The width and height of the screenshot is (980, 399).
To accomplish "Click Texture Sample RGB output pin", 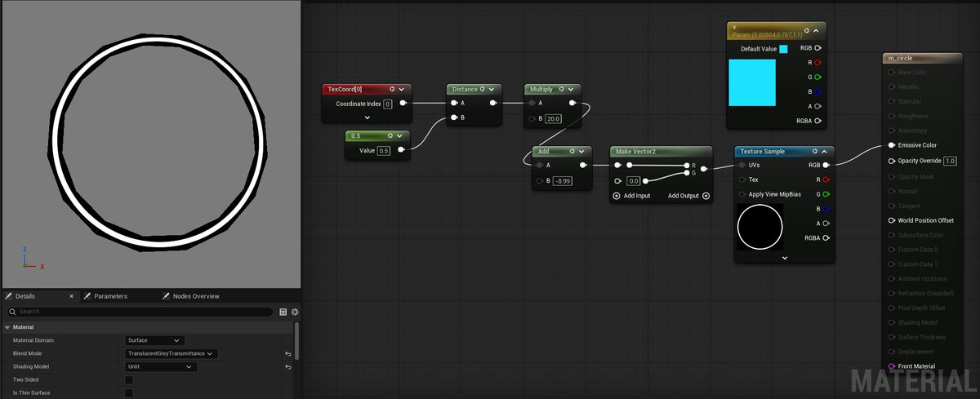I will (826, 165).
